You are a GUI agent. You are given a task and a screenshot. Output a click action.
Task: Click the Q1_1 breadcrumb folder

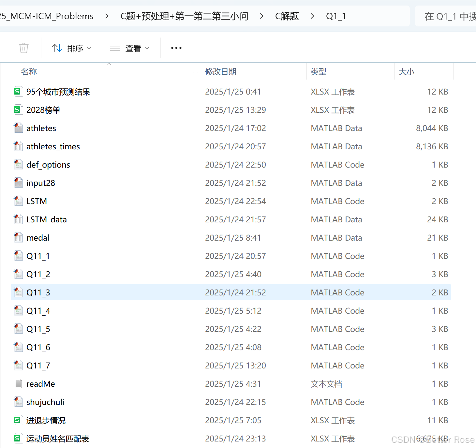(336, 16)
